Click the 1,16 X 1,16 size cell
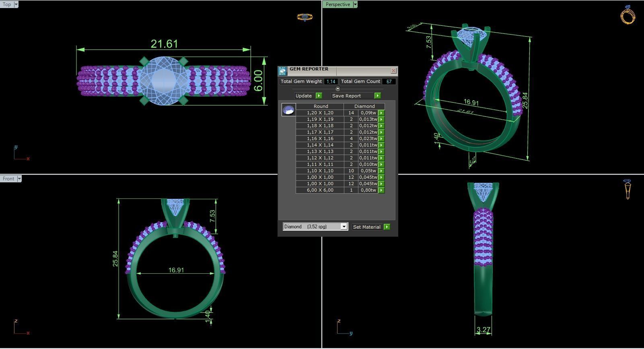The image size is (644, 349). (320, 139)
